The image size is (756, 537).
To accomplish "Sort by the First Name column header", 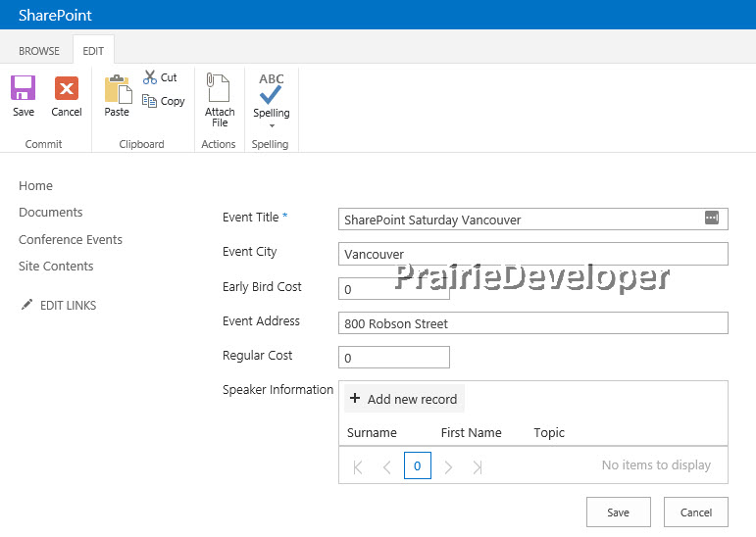I will [x=471, y=432].
